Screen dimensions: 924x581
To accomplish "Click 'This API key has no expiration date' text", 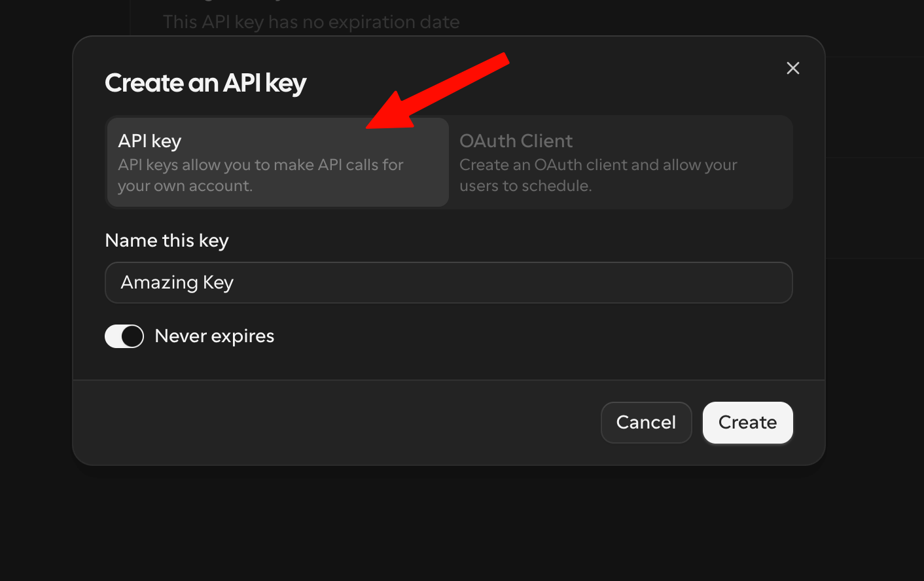I will [311, 22].
